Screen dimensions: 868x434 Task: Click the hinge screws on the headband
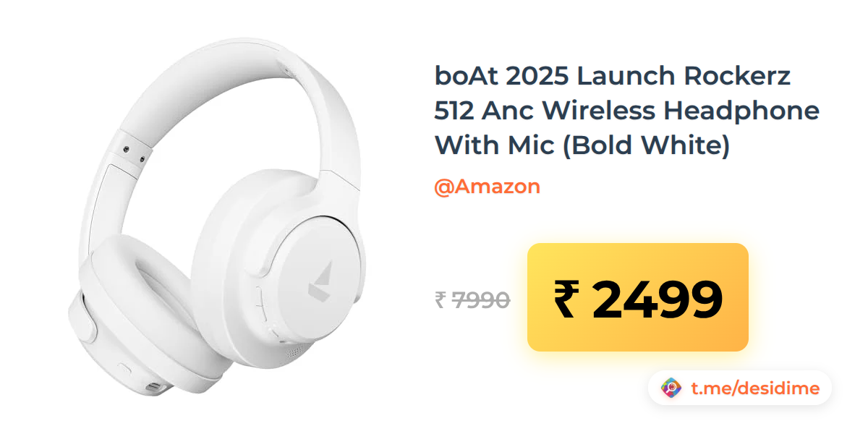[x=134, y=153]
